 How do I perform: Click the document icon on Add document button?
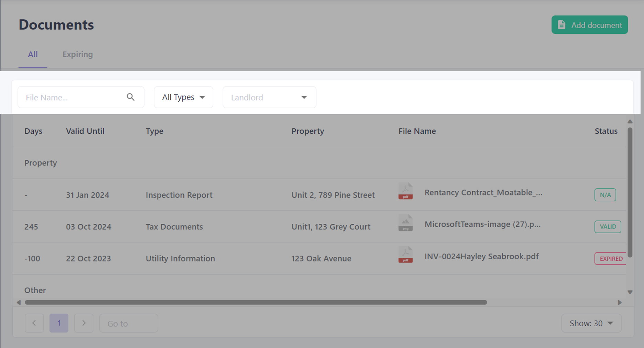(x=562, y=24)
